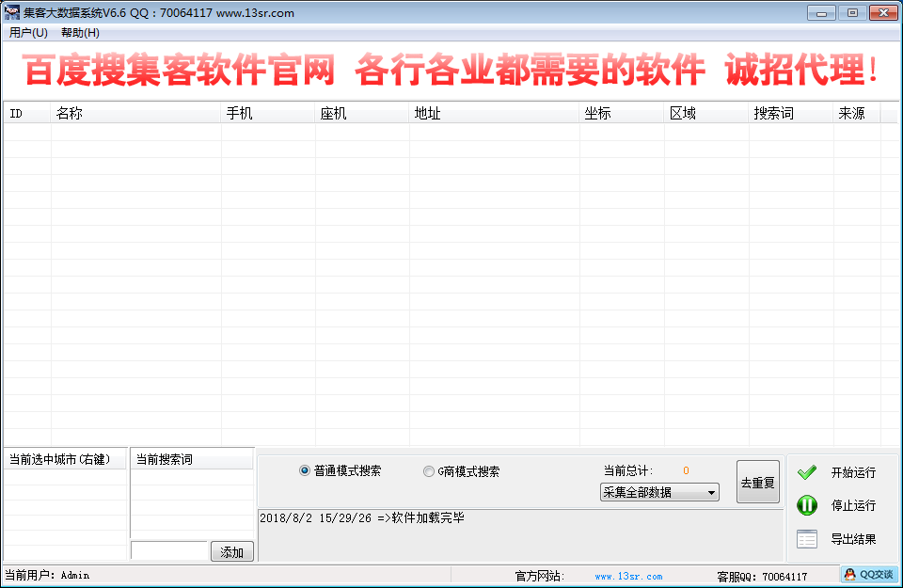Click the 添加 button
The width and height of the screenshot is (903, 588).
tap(232, 551)
